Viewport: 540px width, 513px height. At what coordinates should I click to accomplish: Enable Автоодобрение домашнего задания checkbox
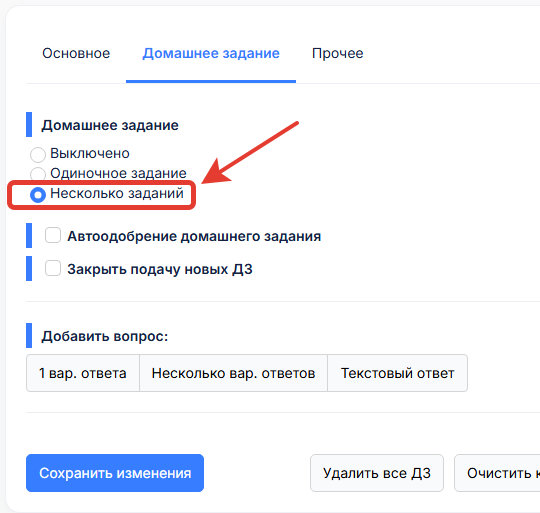pyautogui.click(x=53, y=235)
